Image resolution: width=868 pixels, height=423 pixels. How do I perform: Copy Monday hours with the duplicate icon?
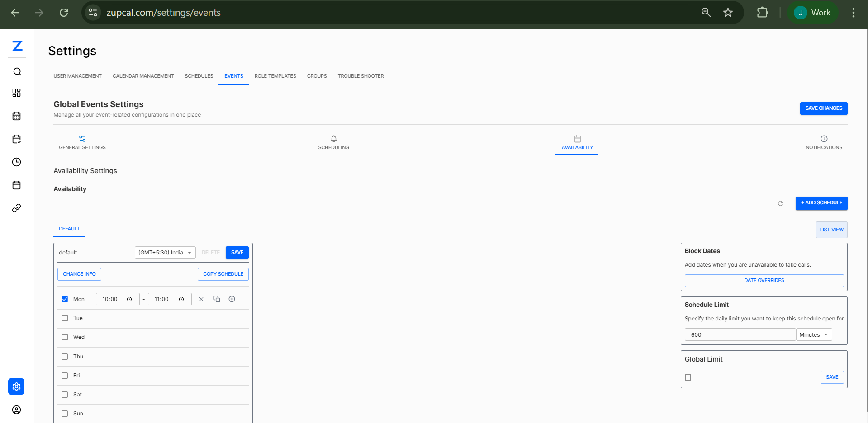217,299
